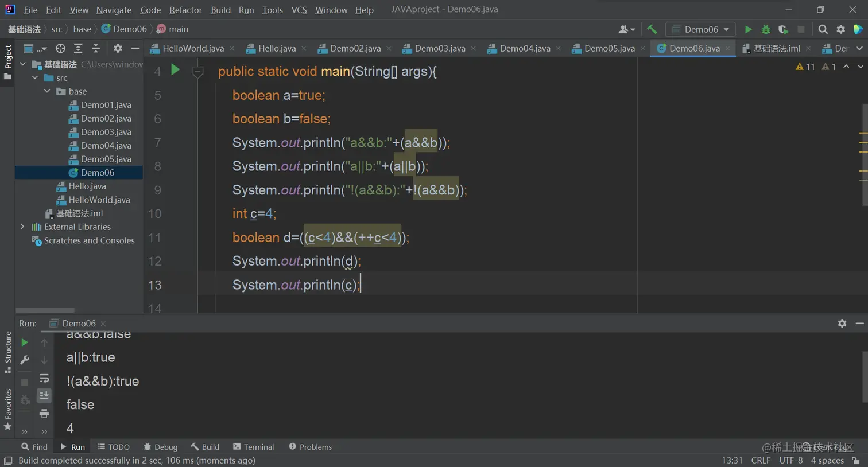Open Search Everywhere magnifier icon
The image size is (868, 467).
pos(823,29)
